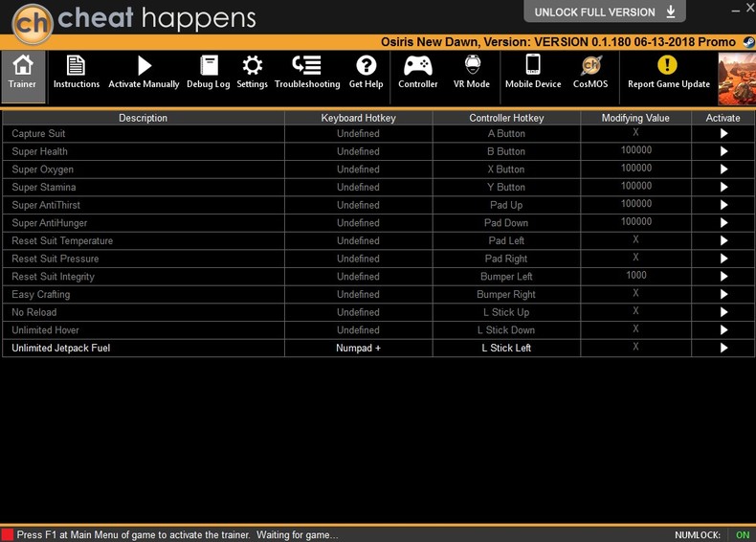The height and width of the screenshot is (542, 756).
Task: Activate the Super Stamina cheat
Action: [x=723, y=188]
